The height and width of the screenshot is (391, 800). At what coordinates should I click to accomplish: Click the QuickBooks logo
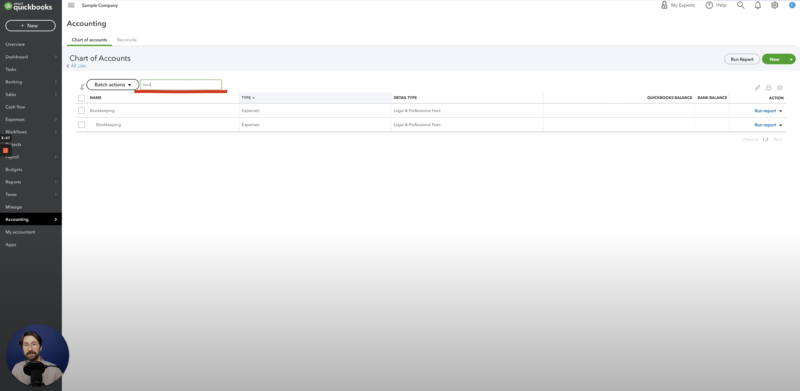(28, 7)
